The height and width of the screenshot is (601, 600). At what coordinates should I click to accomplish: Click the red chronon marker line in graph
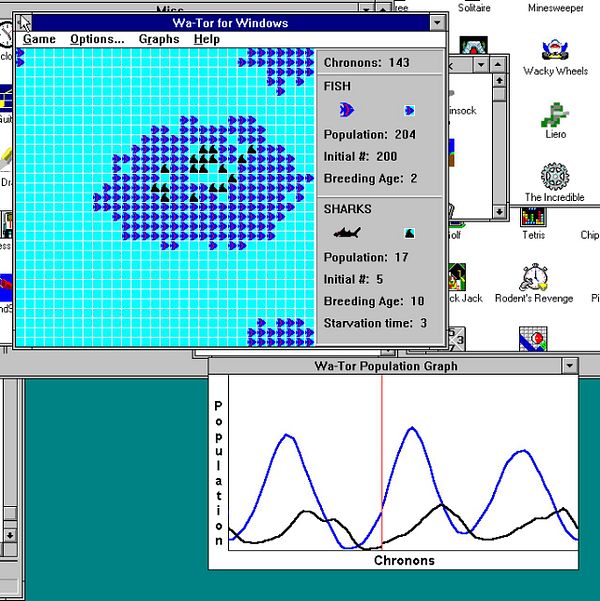pos(381,462)
